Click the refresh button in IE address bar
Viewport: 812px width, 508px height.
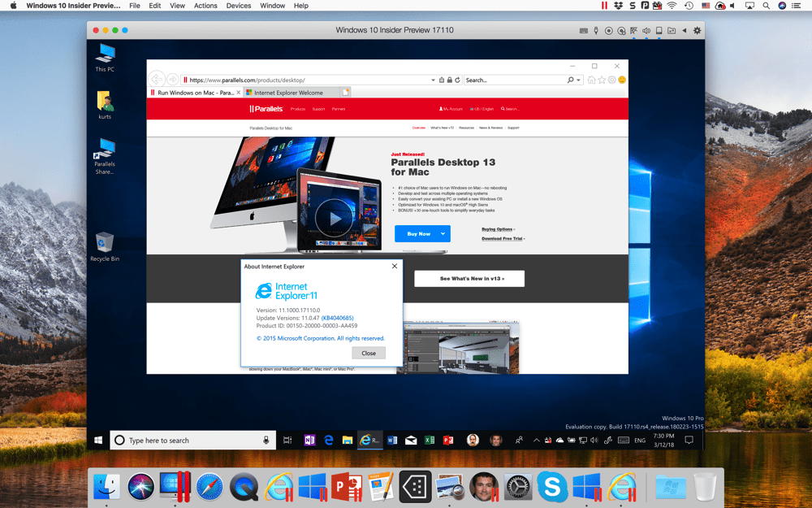(457, 80)
